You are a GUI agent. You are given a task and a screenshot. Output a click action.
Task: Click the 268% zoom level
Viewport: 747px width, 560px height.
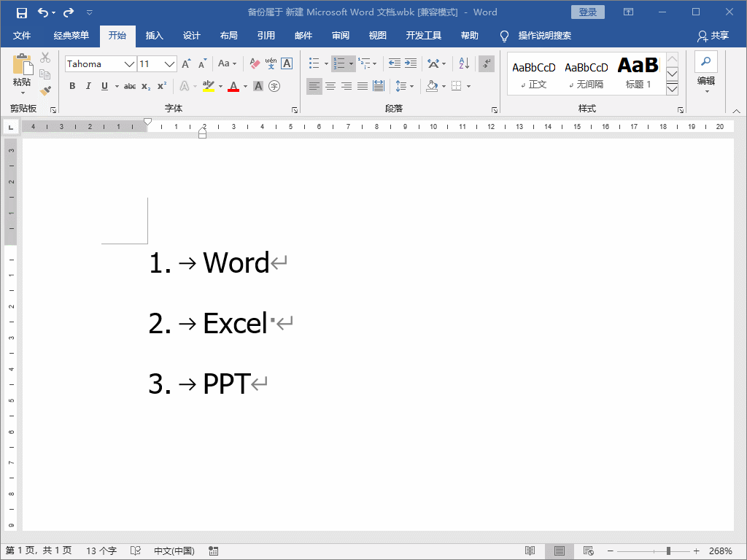point(720,551)
